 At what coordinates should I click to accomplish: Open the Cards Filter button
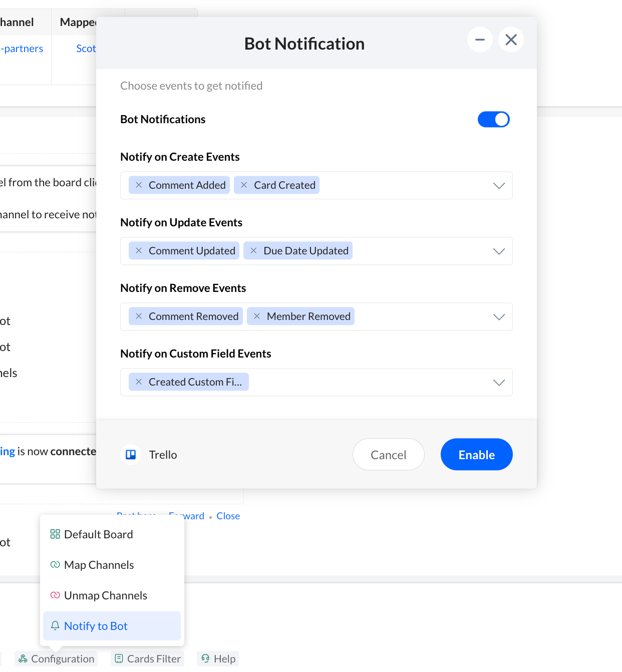(x=147, y=659)
